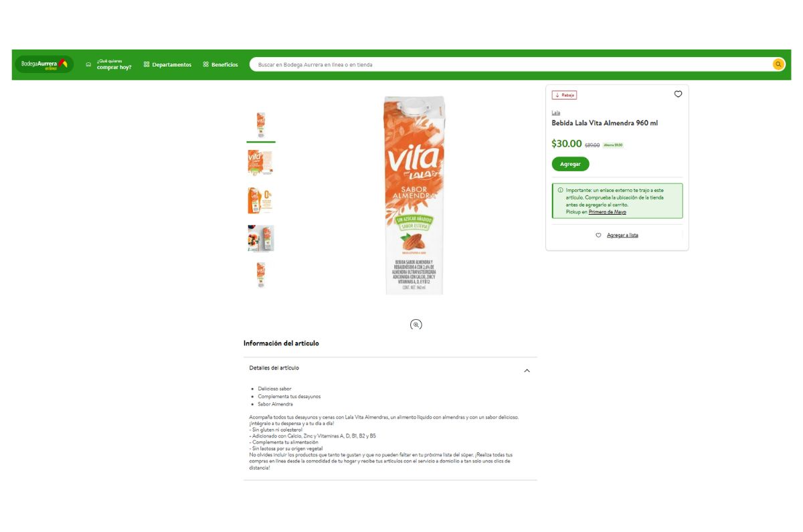Select the second product thumbnail image
The image size is (803, 532).
click(x=261, y=163)
